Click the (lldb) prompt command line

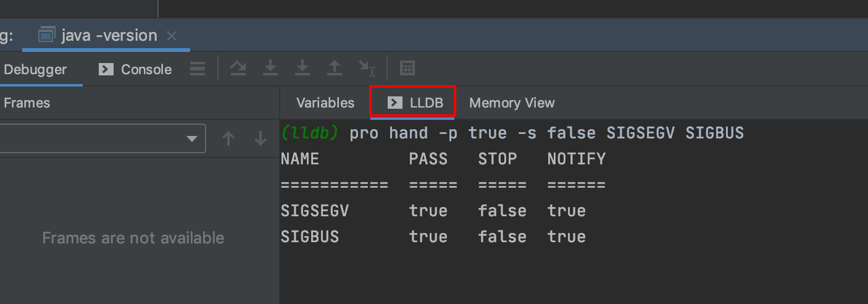pyautogui.click(x=546, y=133)
